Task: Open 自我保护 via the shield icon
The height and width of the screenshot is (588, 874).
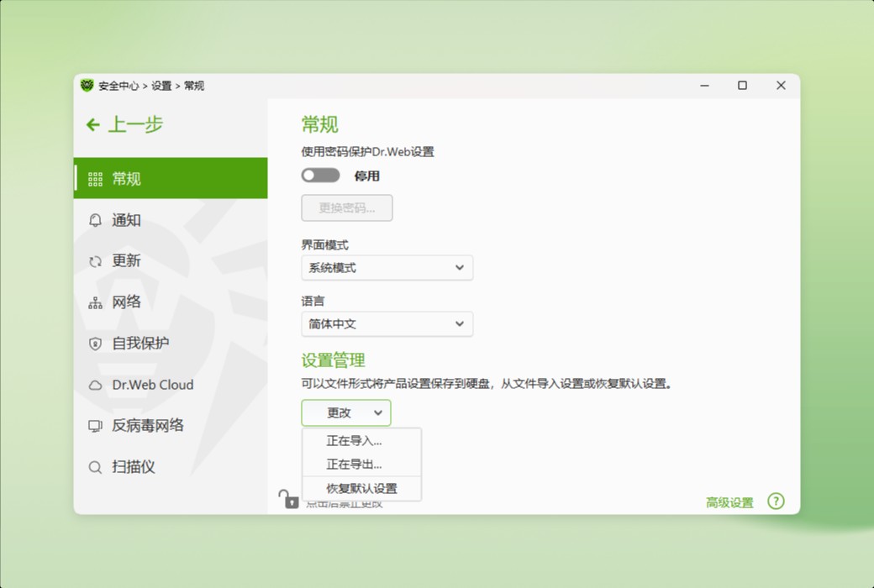Action: click(95, 343)
